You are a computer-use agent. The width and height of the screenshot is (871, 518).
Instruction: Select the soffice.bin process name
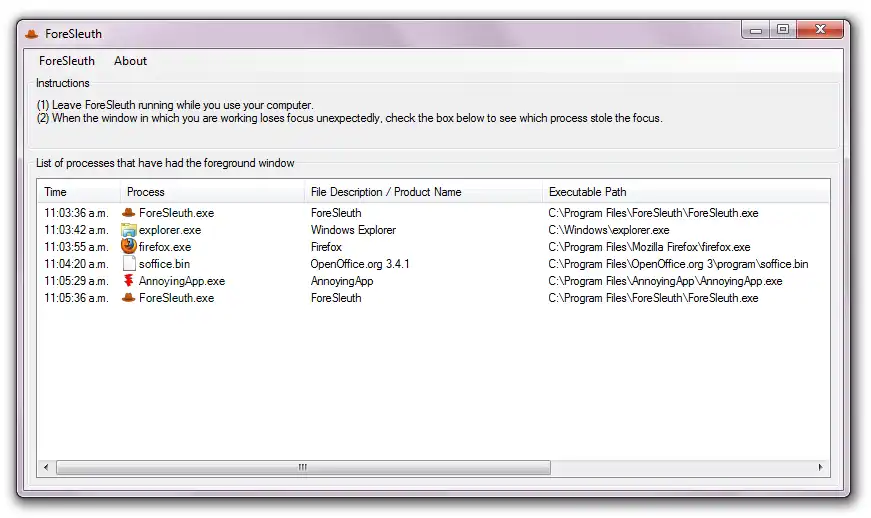pos(164,264)
